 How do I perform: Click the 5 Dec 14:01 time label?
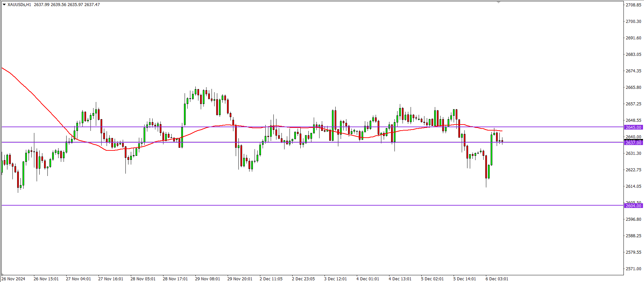[x=465, y=279]
